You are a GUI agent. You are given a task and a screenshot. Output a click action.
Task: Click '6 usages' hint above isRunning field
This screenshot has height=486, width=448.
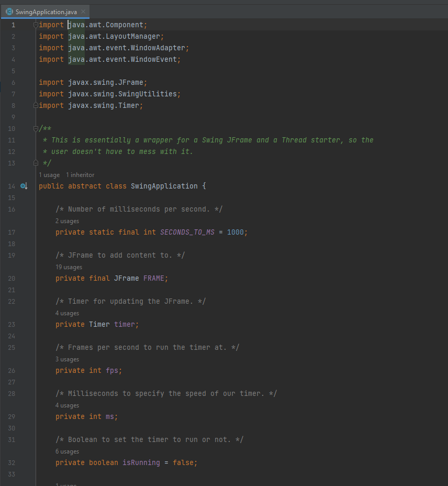[67, 451]
